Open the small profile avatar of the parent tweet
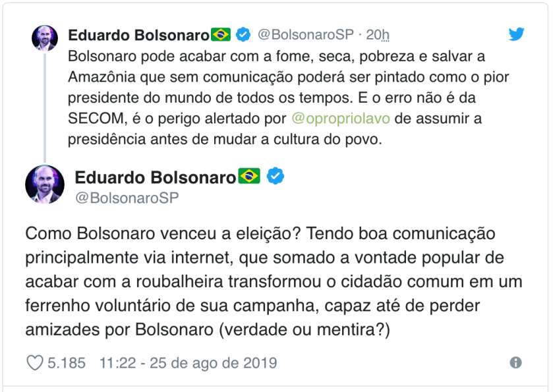This screenshot has height=392, width=553. [44, 38]
